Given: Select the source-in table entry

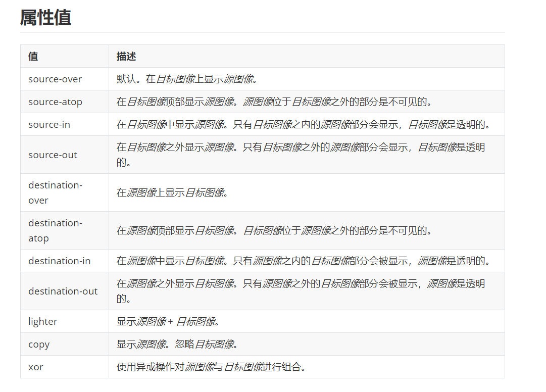Looking at the screenshot, I should tap(48, 124).
